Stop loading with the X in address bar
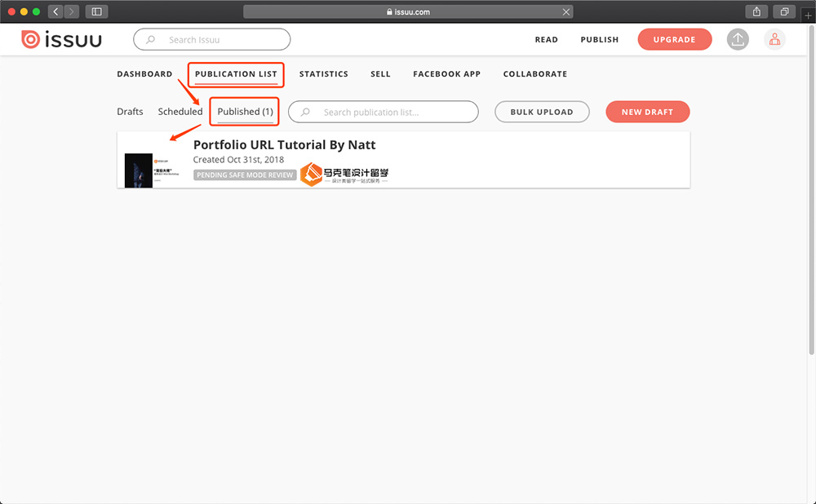This screenshot has height=504, width=816. 566,12
